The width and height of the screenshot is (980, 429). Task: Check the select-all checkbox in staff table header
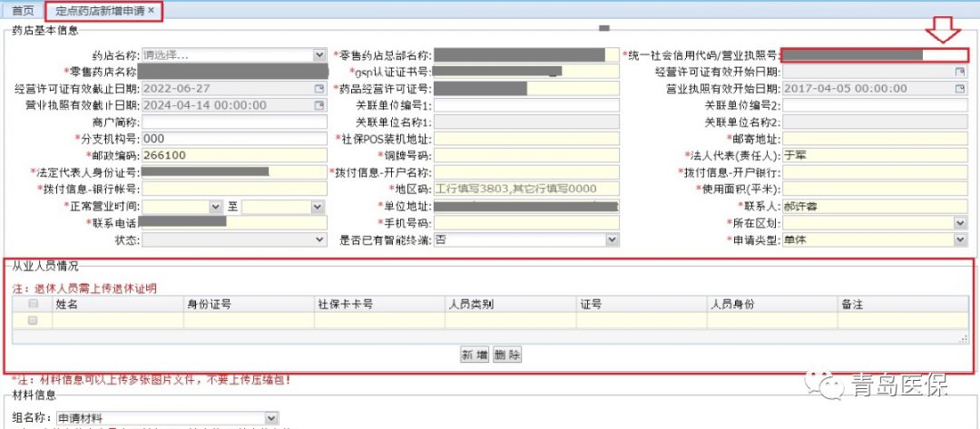click(x=34, y=305)
